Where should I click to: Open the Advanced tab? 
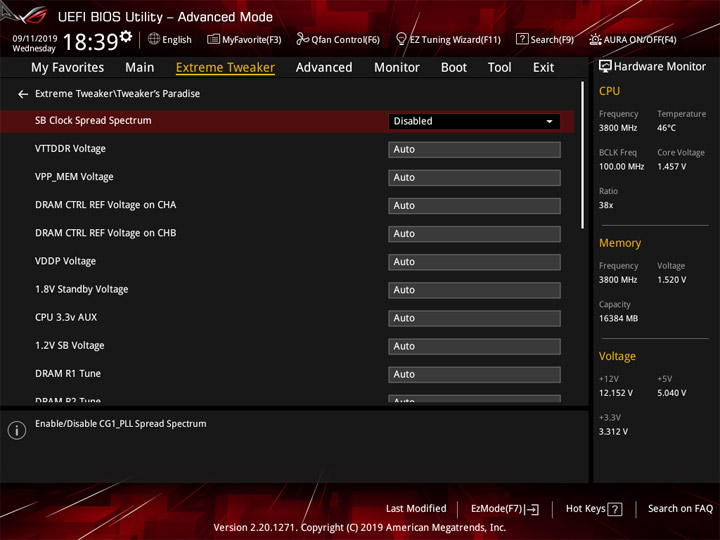pos(324,68)
